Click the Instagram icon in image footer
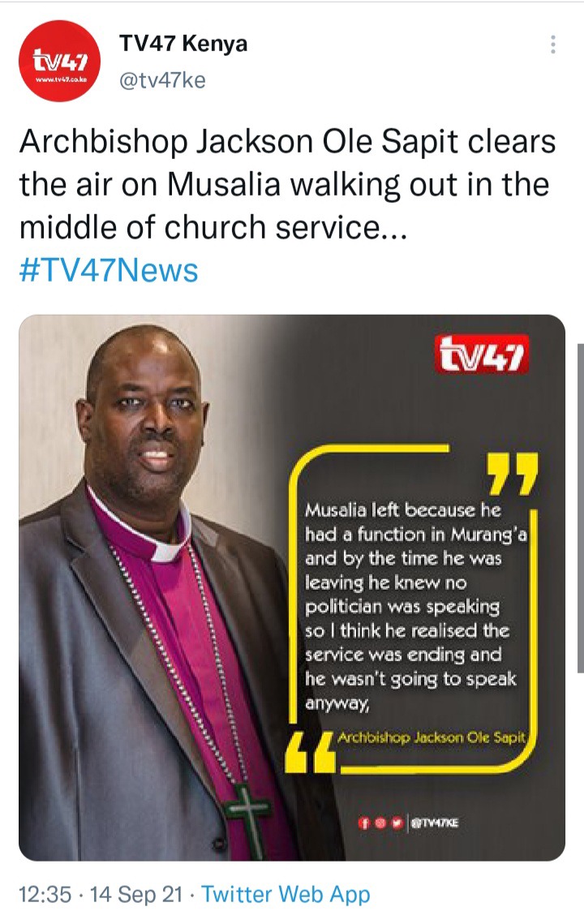 point(380,823)
